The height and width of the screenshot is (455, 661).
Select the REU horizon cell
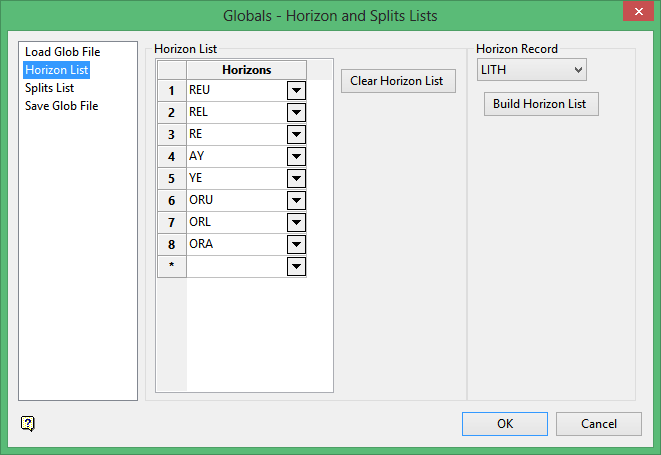click(x=236, y=90)
